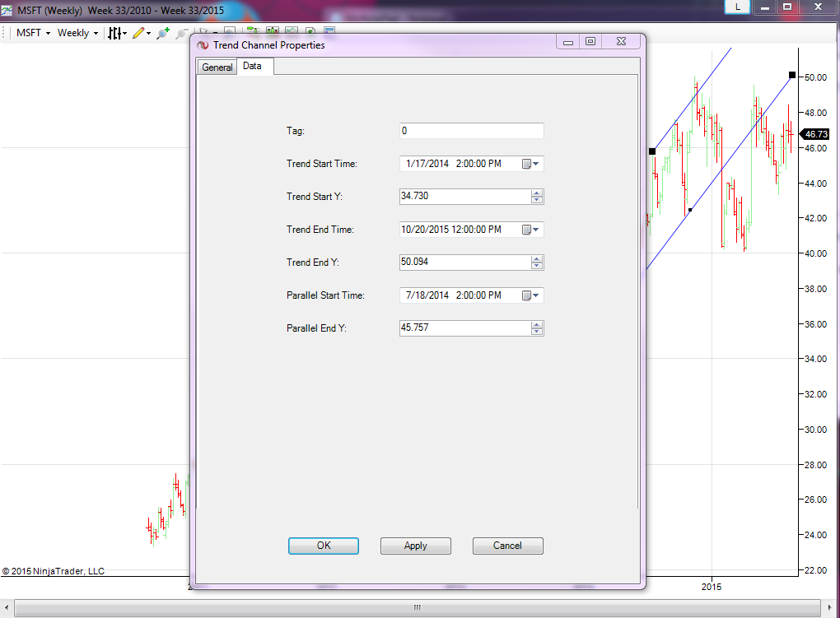The height and width of the screenshot is (618, 840).
Task: Open the Weekly interval dropdown
Action: 77,33
